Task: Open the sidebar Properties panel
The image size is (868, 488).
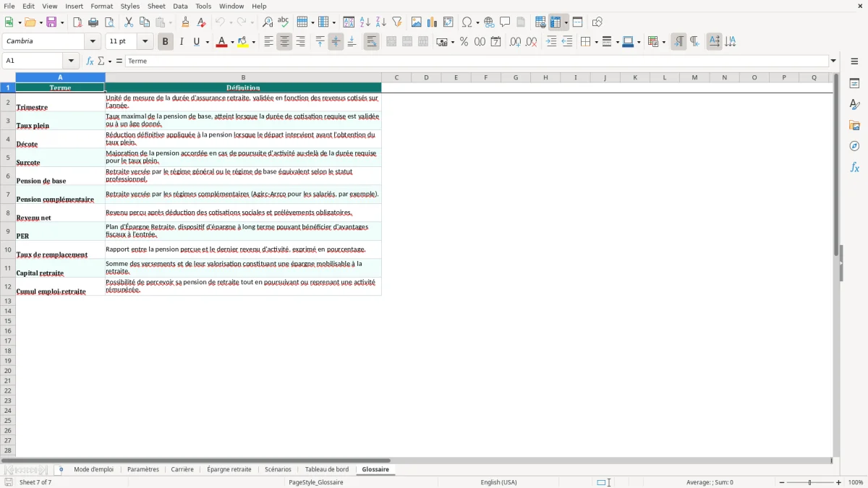Action: pos(854,83)
